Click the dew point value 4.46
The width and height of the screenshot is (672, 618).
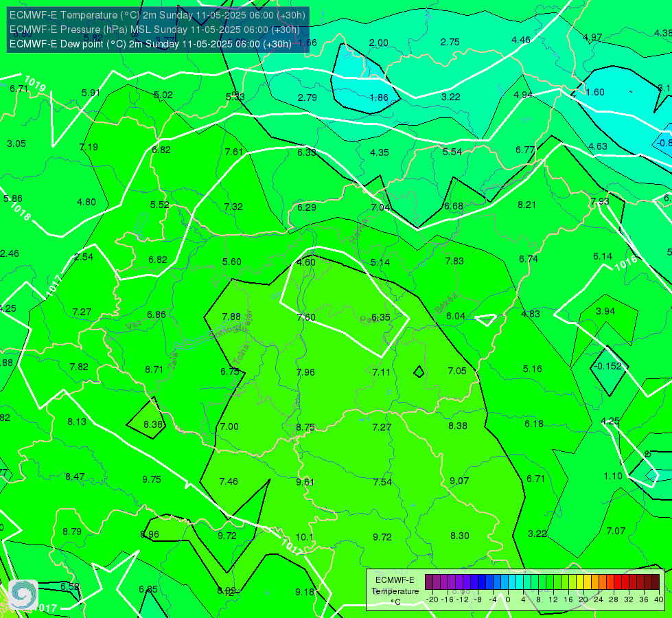click(x=521, y=40)
